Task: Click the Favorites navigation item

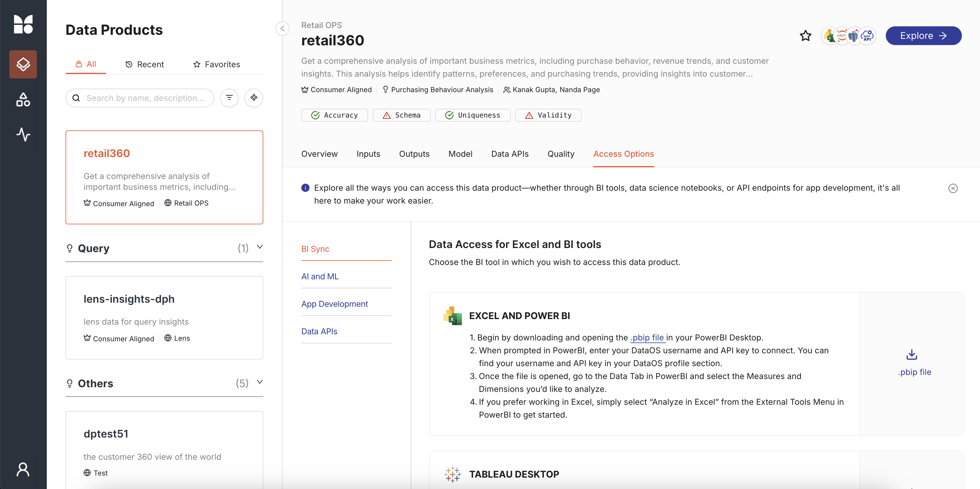Action: point(216,64)
